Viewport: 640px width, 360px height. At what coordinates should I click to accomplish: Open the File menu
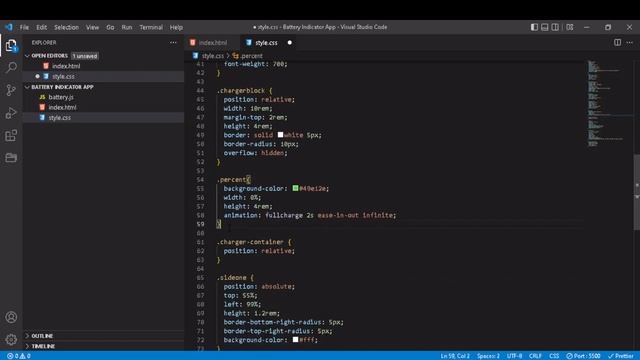click(x=24, y=27)
